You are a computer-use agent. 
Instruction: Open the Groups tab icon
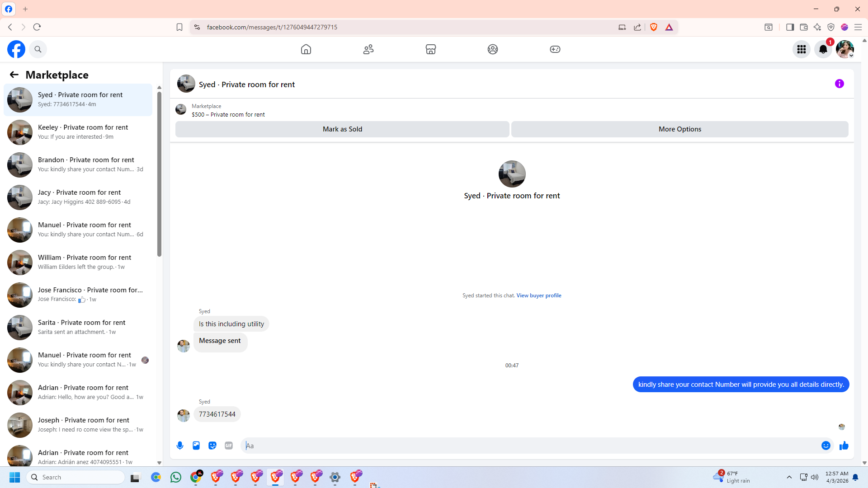click(x=493, y=49)
